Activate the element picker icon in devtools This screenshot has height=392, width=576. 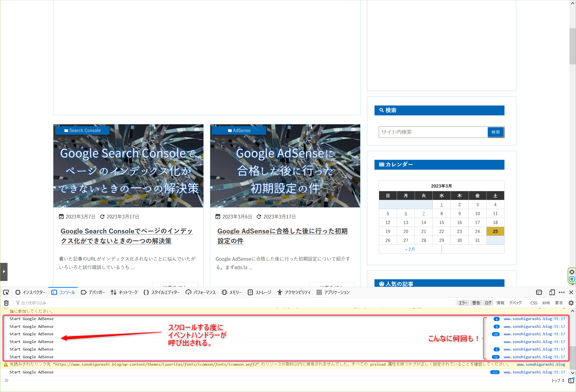6,293
